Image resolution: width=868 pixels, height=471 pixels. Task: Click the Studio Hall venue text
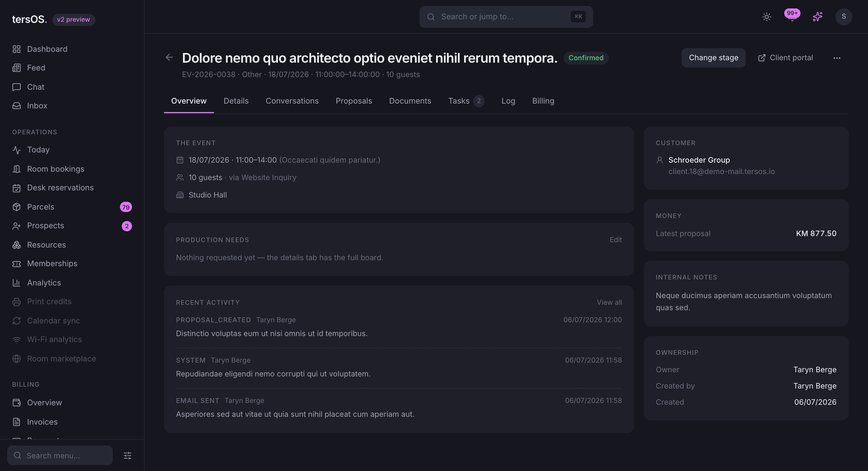208,195
